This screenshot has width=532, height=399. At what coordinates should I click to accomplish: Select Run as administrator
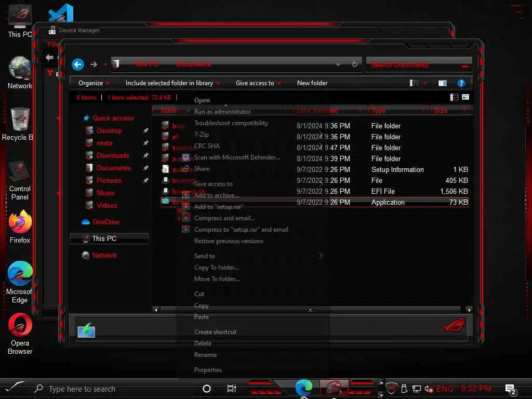pyautogui.click(x=222, y=112)
